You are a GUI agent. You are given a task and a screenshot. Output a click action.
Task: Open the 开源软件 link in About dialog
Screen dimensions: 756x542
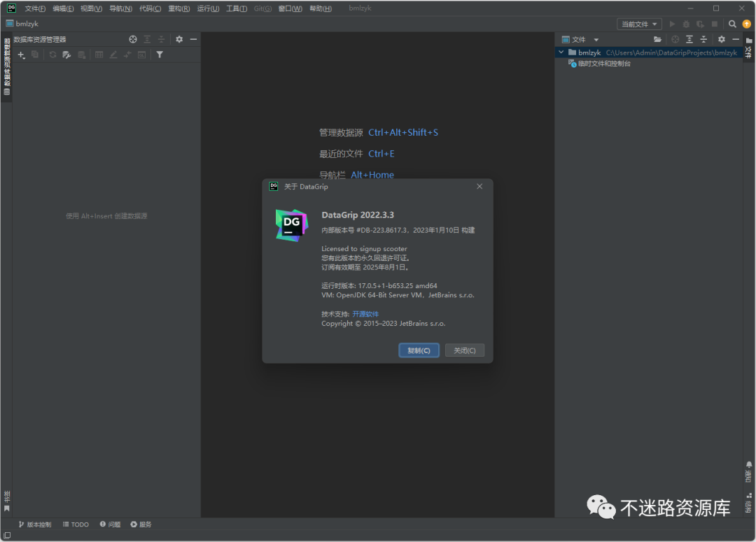pos(365,314)
